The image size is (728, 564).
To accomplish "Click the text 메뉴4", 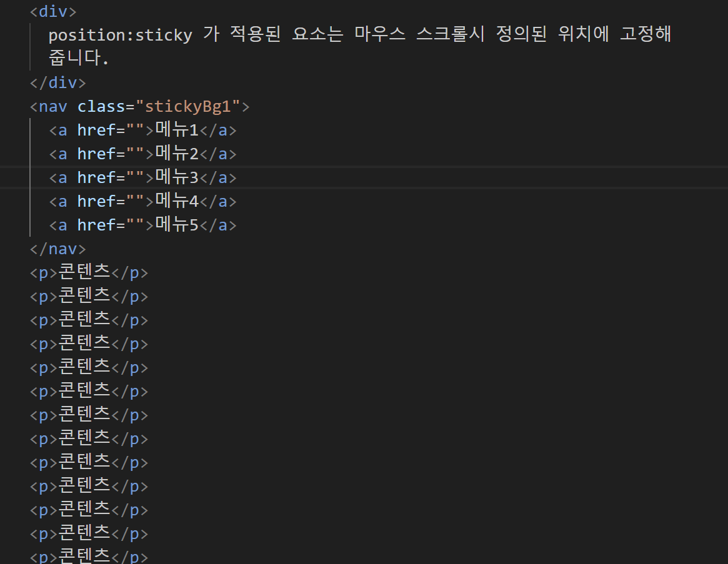I will click(176, 200).
